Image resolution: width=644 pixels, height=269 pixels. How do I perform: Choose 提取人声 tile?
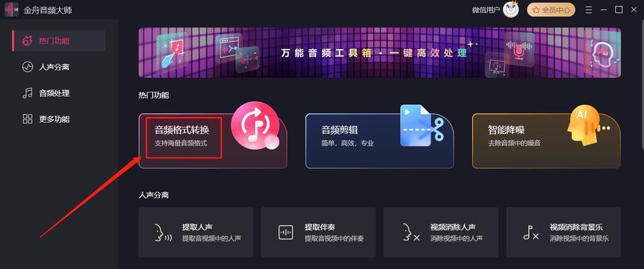point(196,232)
